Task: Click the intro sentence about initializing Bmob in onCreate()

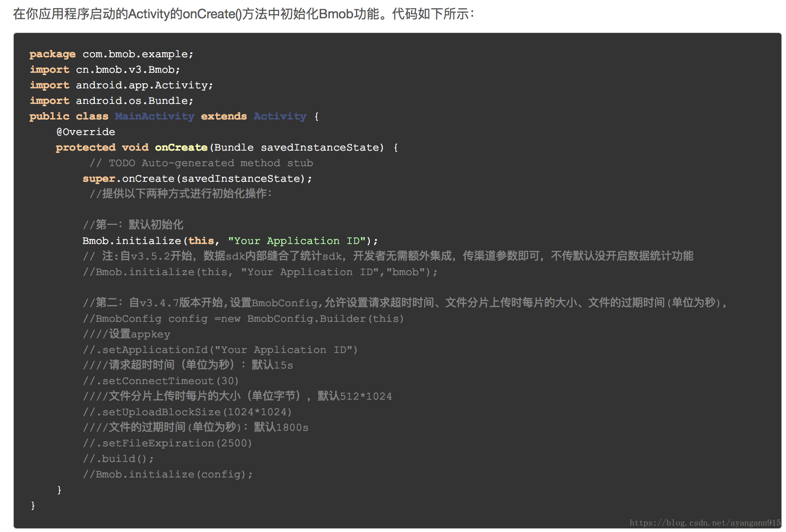Action: (244, 14)
